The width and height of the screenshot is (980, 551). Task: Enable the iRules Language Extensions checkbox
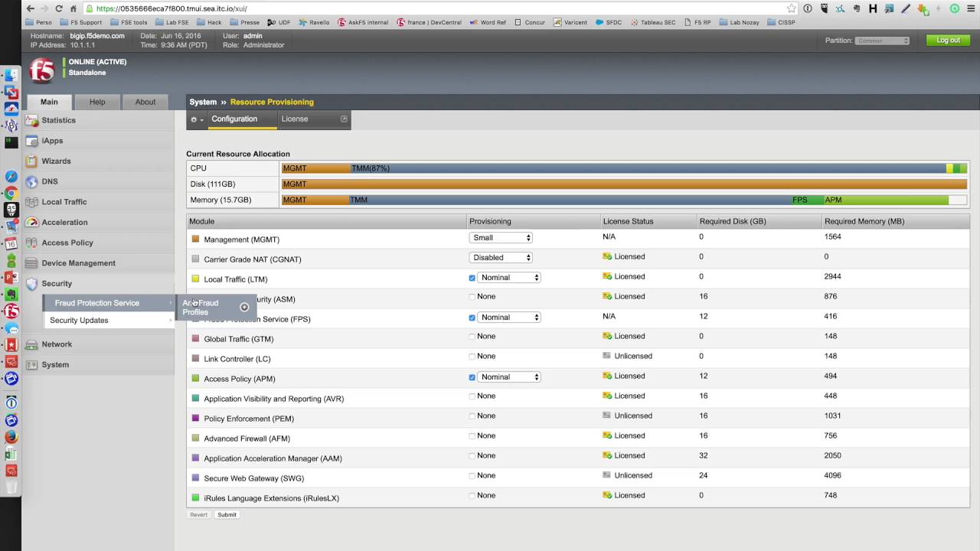click(x=472, y=496)
